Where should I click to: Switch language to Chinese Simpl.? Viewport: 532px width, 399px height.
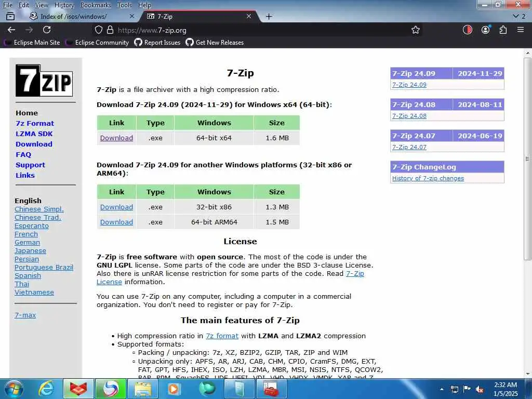coord(39,209)
